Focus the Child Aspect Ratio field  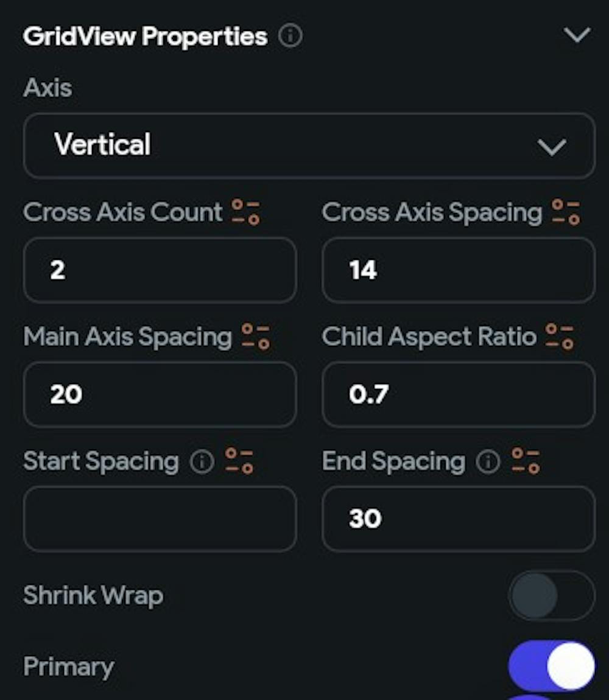(458, 394)
